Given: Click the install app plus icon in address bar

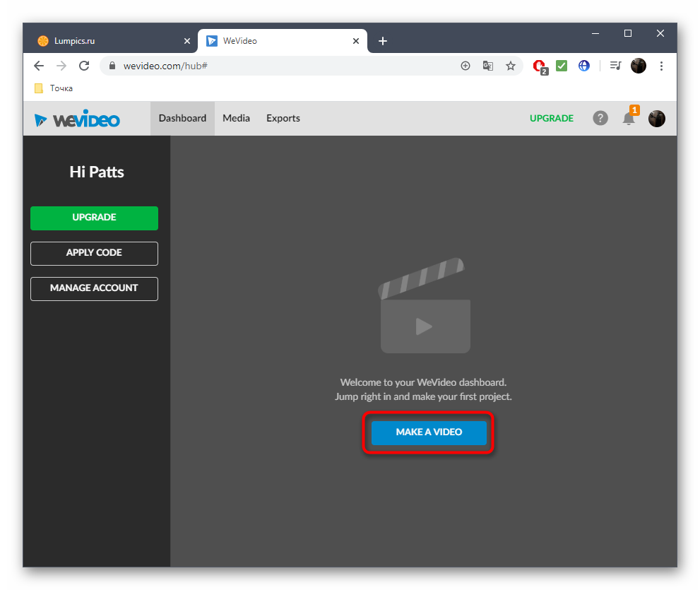Looking at the screenshot, I should (x=465, y=66).
